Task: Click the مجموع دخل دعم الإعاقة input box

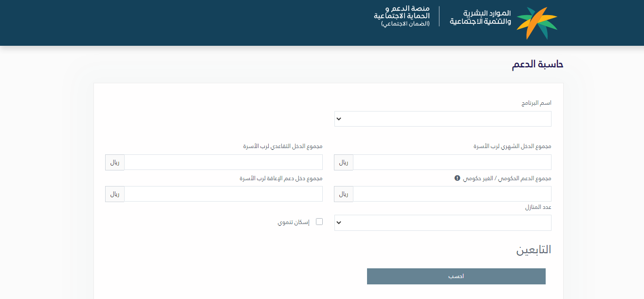Action: [x=223, y=194]
